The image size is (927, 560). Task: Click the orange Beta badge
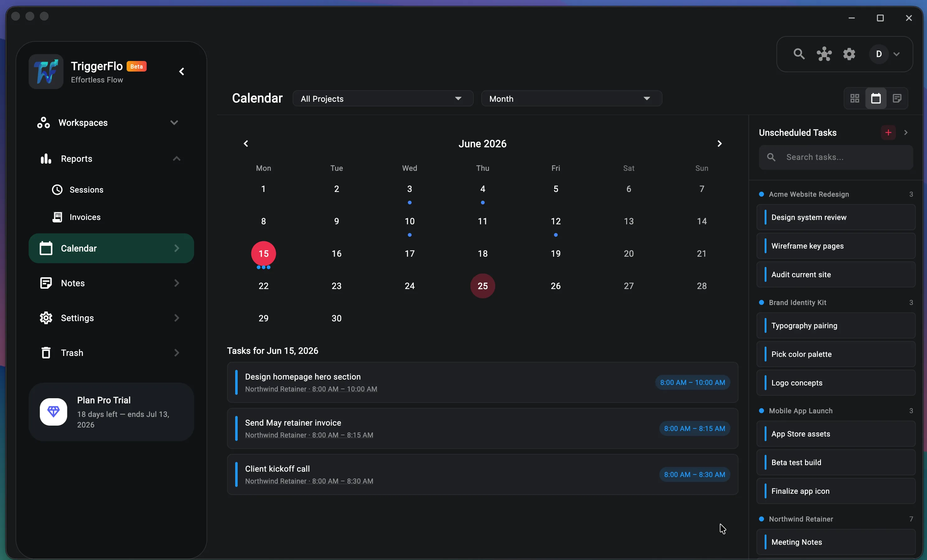click(x=136, y=66)
